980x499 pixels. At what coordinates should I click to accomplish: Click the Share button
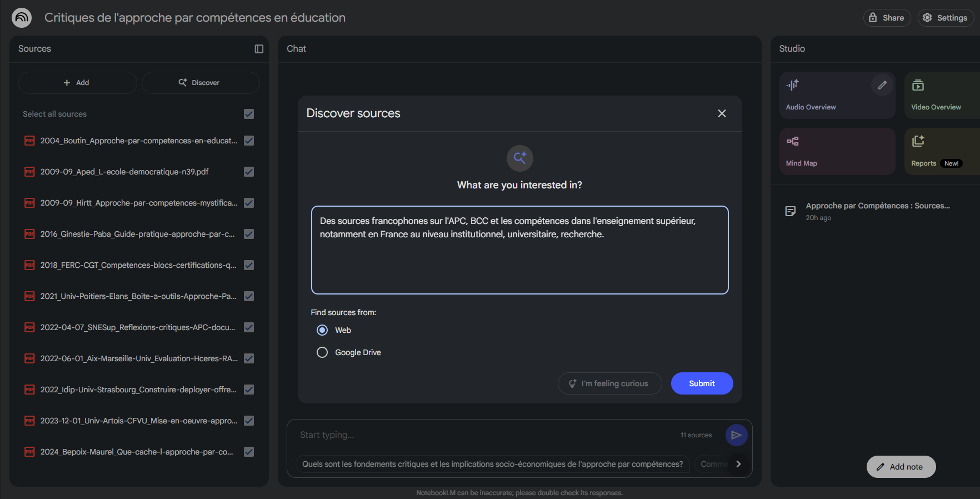(x=887, y=18)
